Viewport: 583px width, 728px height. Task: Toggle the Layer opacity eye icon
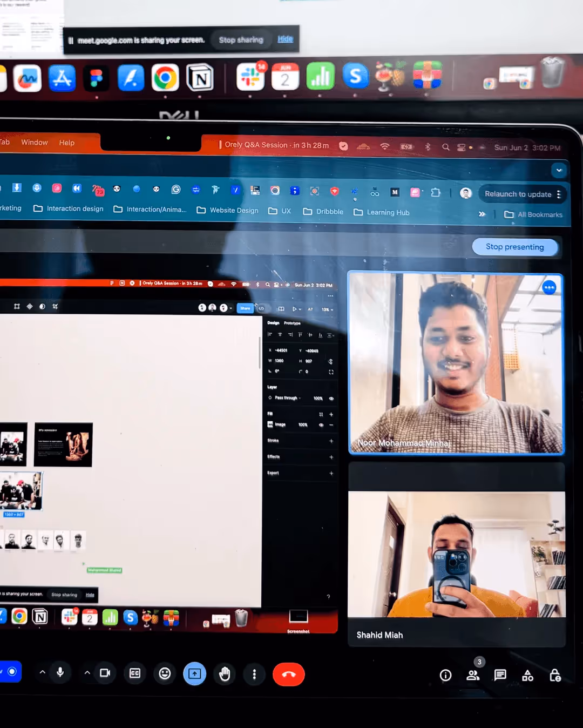331,399
